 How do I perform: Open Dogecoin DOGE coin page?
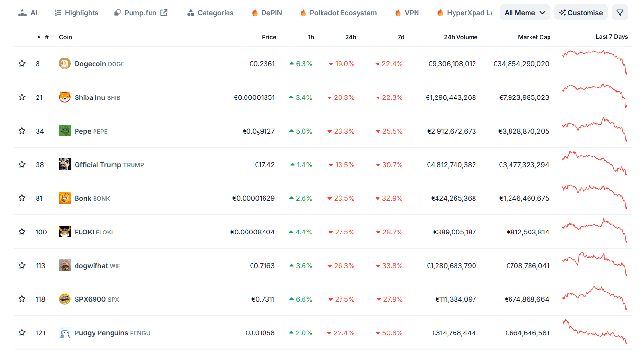99,64
